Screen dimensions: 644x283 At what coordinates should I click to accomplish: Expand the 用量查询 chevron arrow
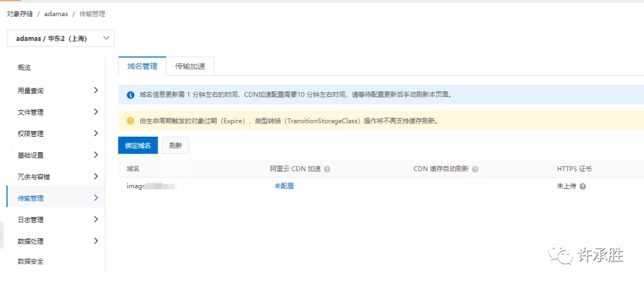pyautogui.click(x=95, y=90)
